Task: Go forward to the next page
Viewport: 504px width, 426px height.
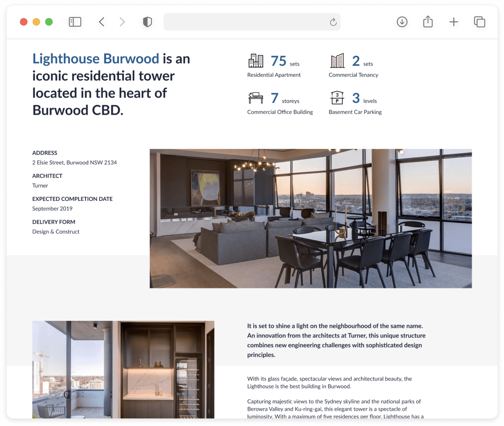Action: point(122,22)
